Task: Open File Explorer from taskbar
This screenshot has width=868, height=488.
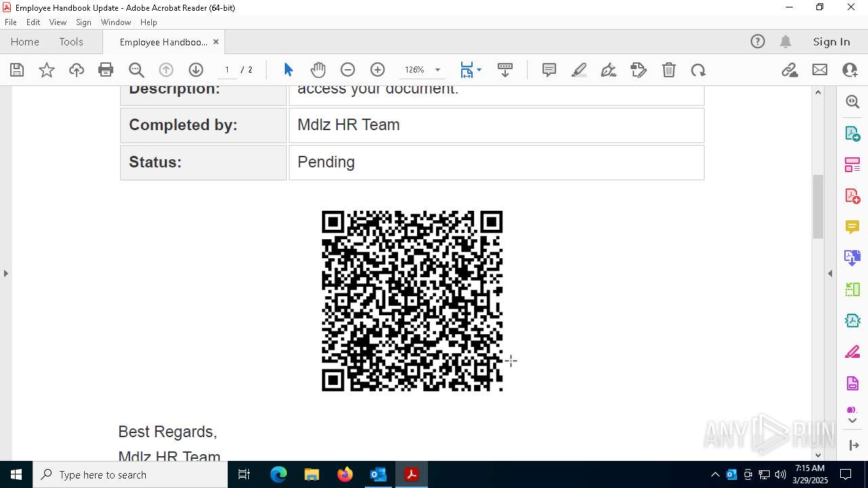Action: point(312,474)
